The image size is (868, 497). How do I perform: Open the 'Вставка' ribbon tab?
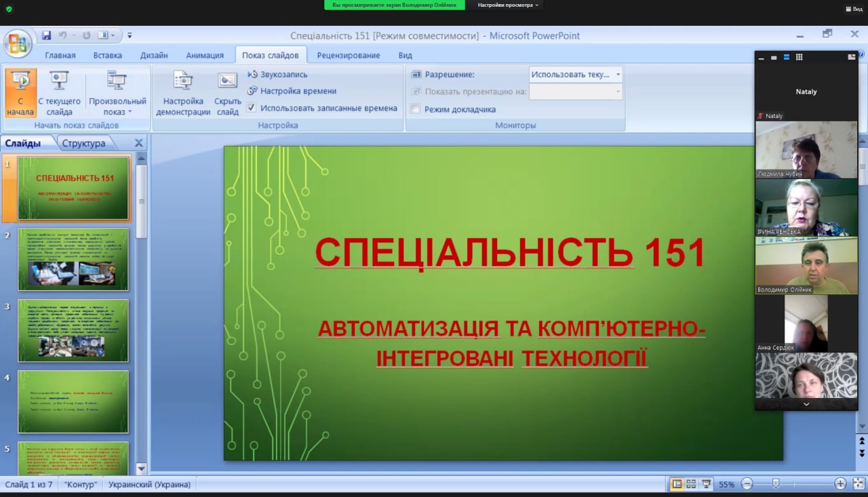coord(107,56)
